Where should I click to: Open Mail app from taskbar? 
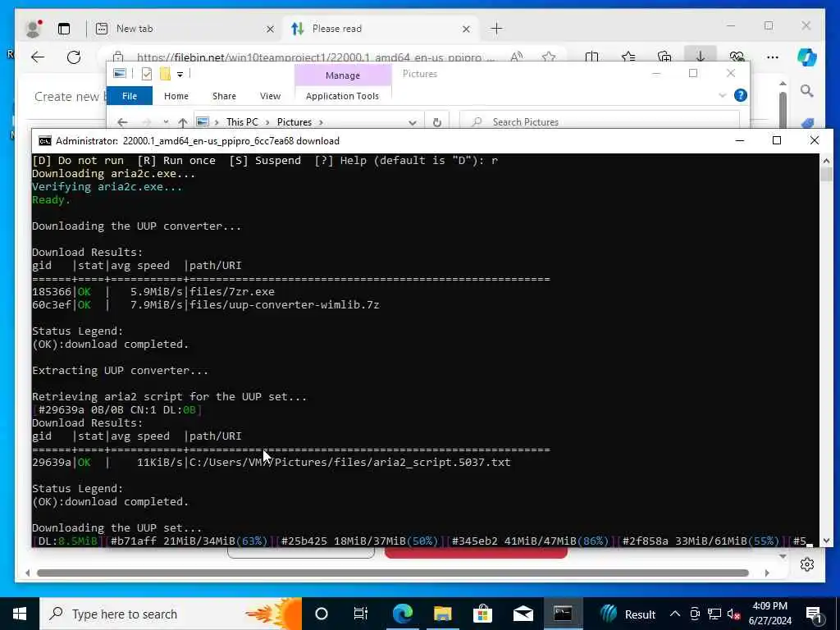(x=523, y=614)
